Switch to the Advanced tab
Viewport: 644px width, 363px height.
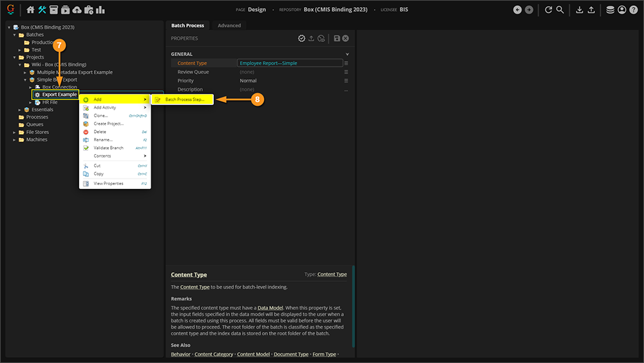pos(229,26)
